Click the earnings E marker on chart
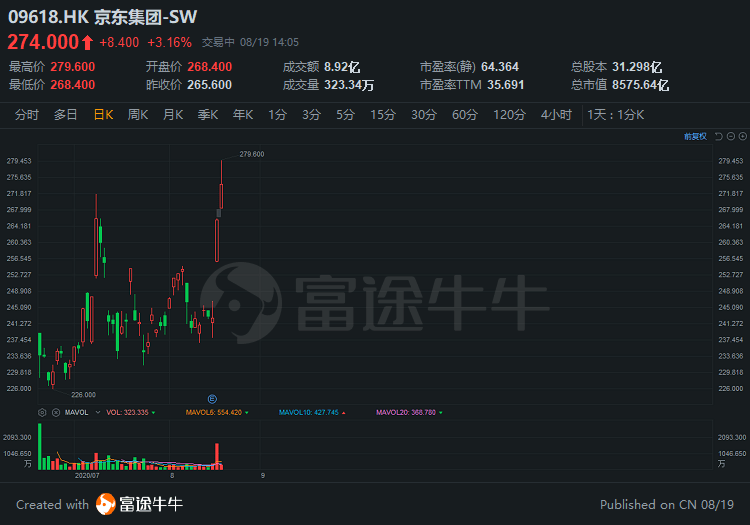Screen dimensions: 750x525 (212, 399)
